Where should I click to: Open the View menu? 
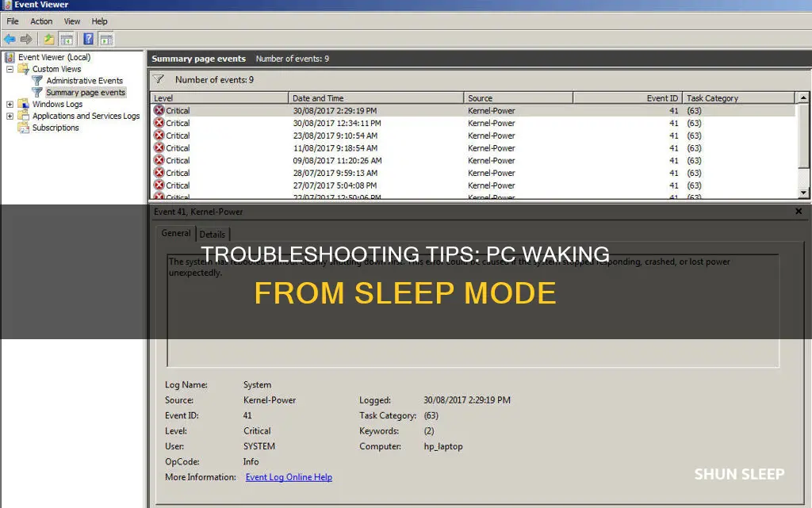[x=72, y=21]
